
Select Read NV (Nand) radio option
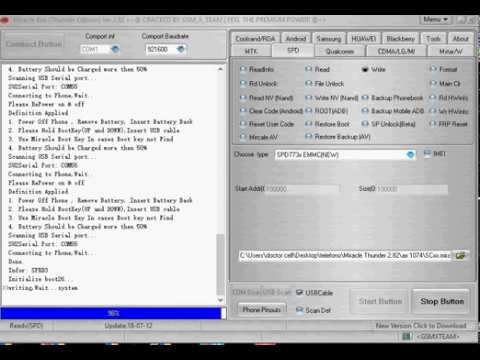click(x=267, y=98)
